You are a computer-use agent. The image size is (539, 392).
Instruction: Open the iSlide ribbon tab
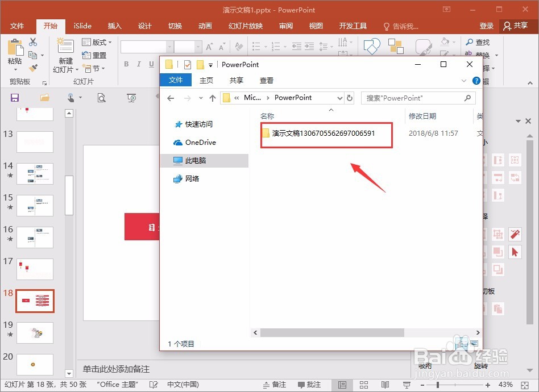82,26
